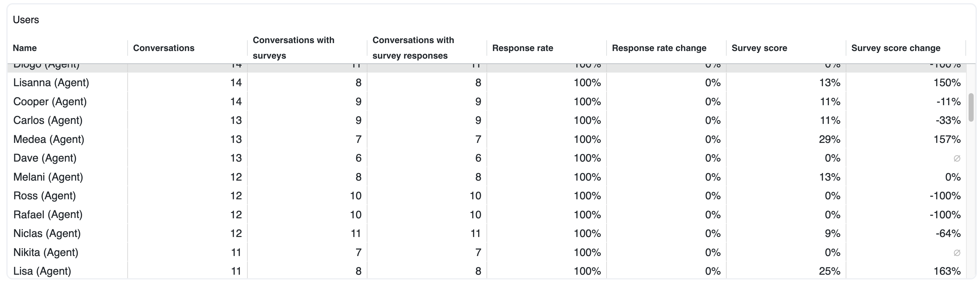The width and height of the screenshot is (980, 282).
Task: Select the Cooper (Agent) name cell
Action: click(x=50, y=102)
